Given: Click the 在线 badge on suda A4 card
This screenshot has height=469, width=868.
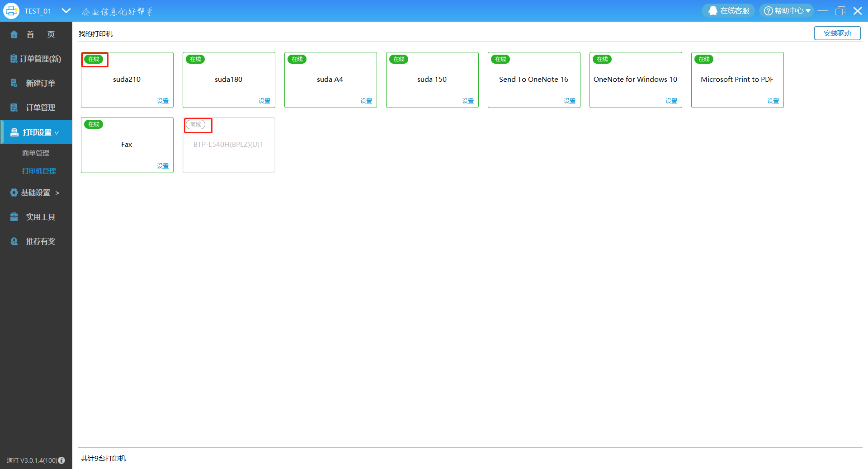Looking at the screenshot, I should 297,59.
